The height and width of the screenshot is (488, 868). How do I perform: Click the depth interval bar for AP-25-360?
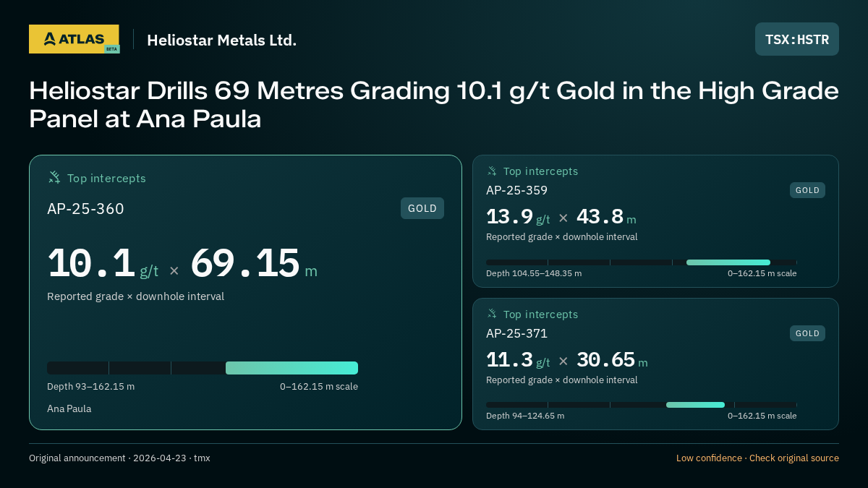203,368
